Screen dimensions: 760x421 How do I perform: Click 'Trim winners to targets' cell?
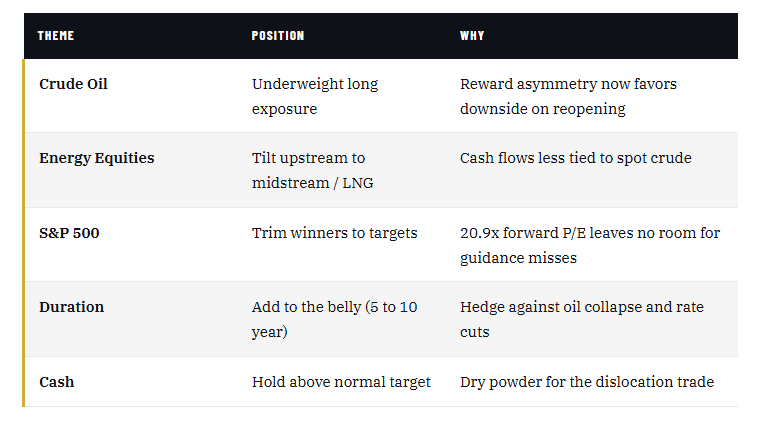334,233
